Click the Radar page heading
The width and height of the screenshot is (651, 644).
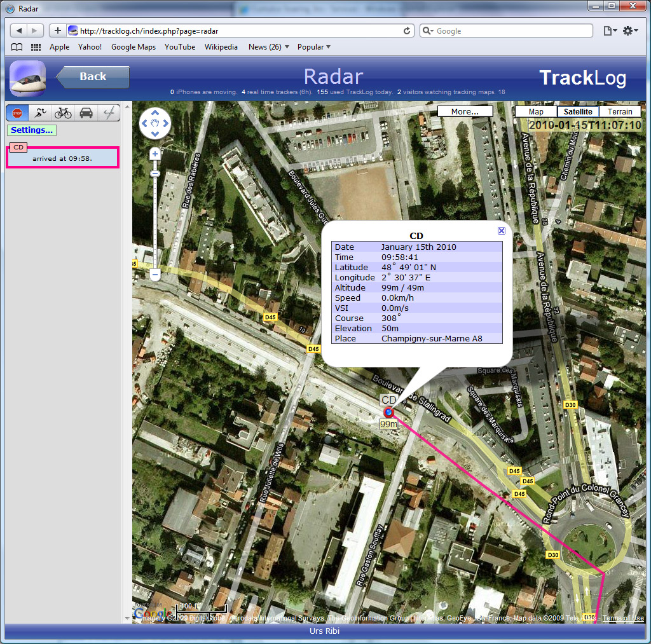point(333,77)
